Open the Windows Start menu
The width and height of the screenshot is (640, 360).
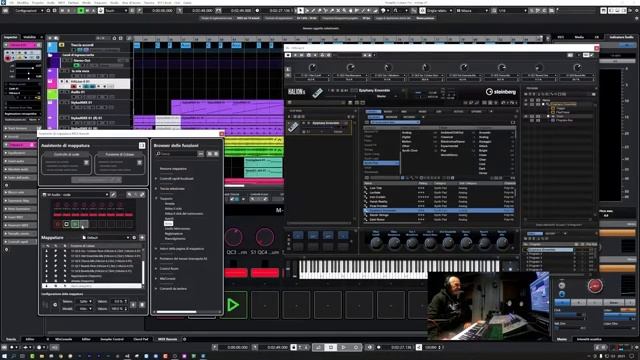click(x=4, y=356)
